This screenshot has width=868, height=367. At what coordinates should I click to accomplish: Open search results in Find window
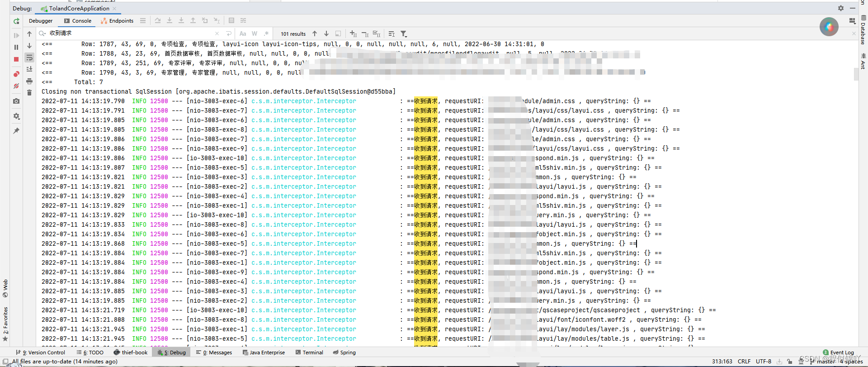pos(392,34)
